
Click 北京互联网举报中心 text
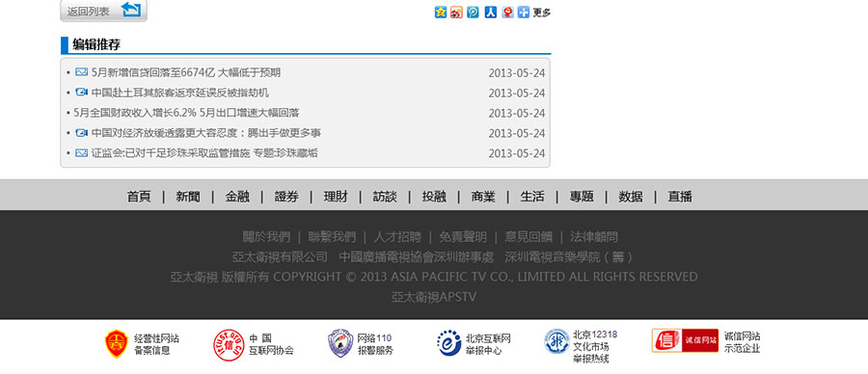point(488,344)
